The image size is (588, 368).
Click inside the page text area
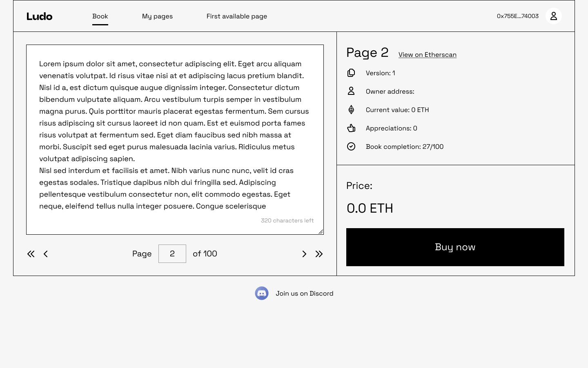coord(175,139)
